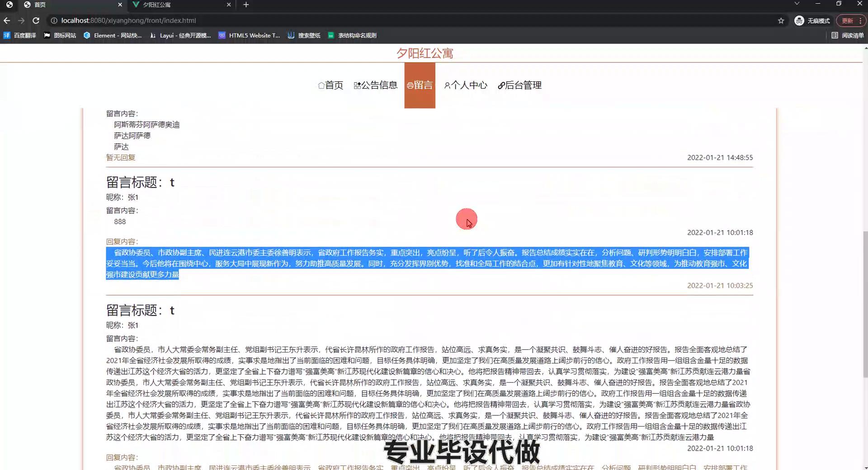868x470 pixels.
Task: Open the 百度翻译 bookmark
Action: point(20,35)
